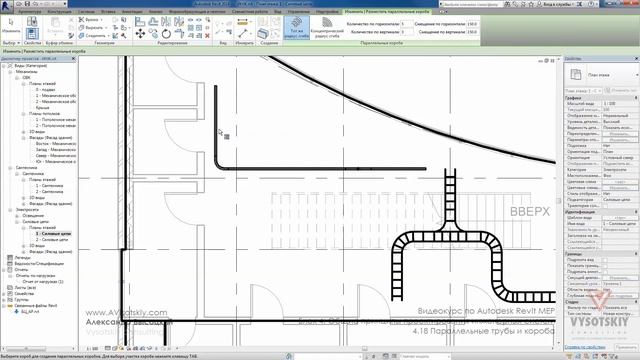
Task: Click the Cut Geometry icon
Action: [82, 28]
